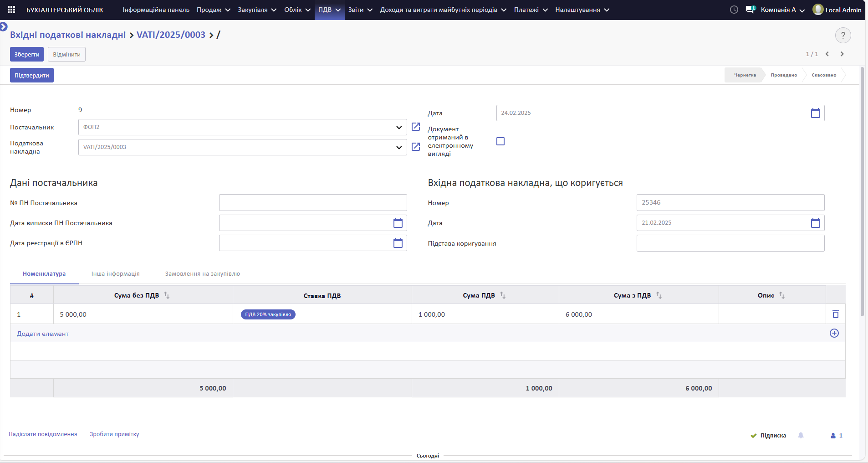Screen dimensions: 868x463
Task: Sort by Сума ПДВ arrows
Action: (x=503, y=295)
